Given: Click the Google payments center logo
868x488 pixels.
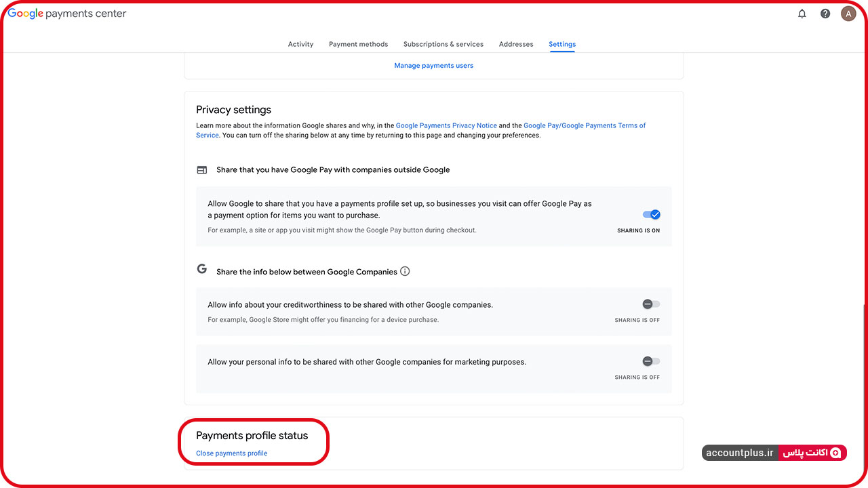Looking at the screenshot, I should pos(67,14).
